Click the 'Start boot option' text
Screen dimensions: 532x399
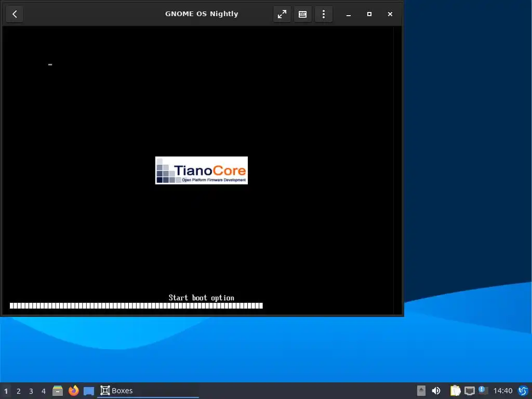pyautogui.click(x=202, y=298)
